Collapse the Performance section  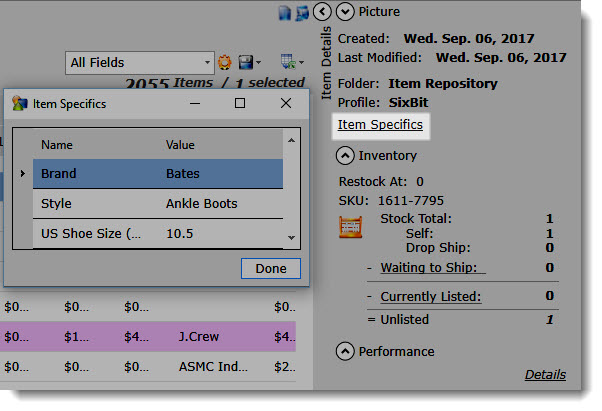click(345, 351)
